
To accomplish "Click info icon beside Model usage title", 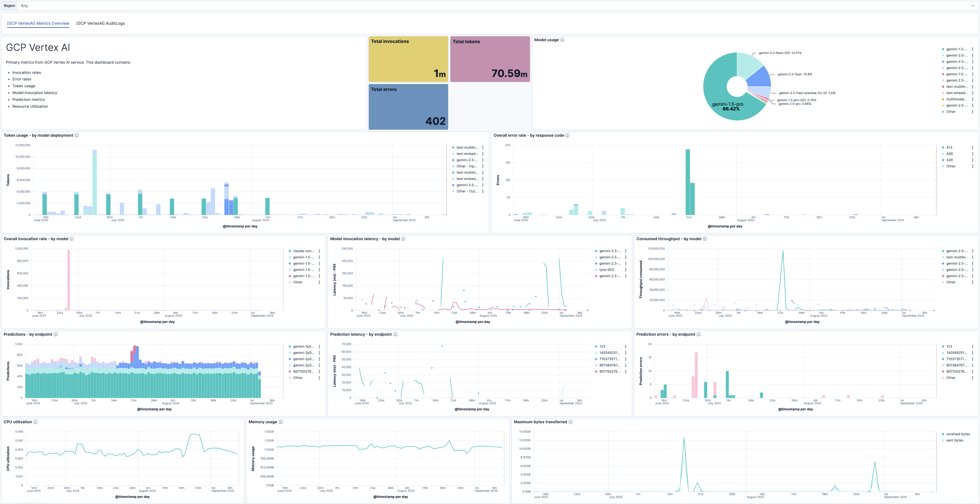I will 562,40.
